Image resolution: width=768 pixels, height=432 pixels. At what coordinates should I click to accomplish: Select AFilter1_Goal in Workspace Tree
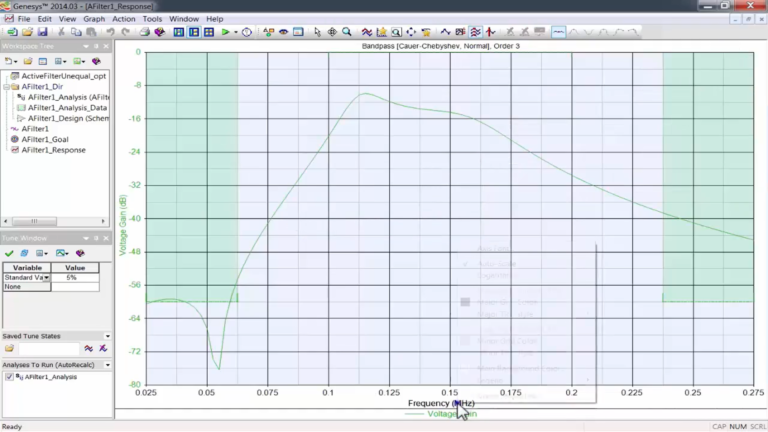[x=45, y=140]
